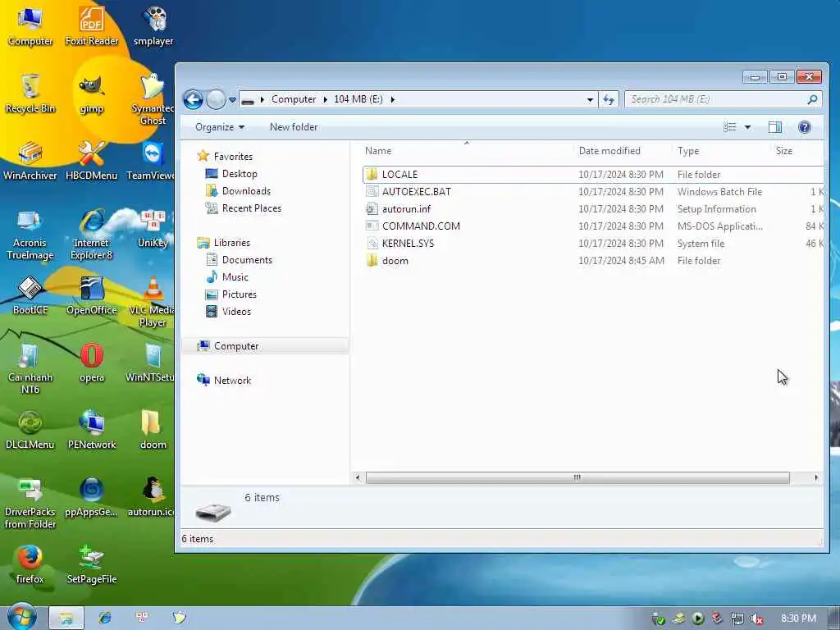Open the Videos library
Image resolution: width=840 pixels, height=630 pixels.
[x=236, y=311]
